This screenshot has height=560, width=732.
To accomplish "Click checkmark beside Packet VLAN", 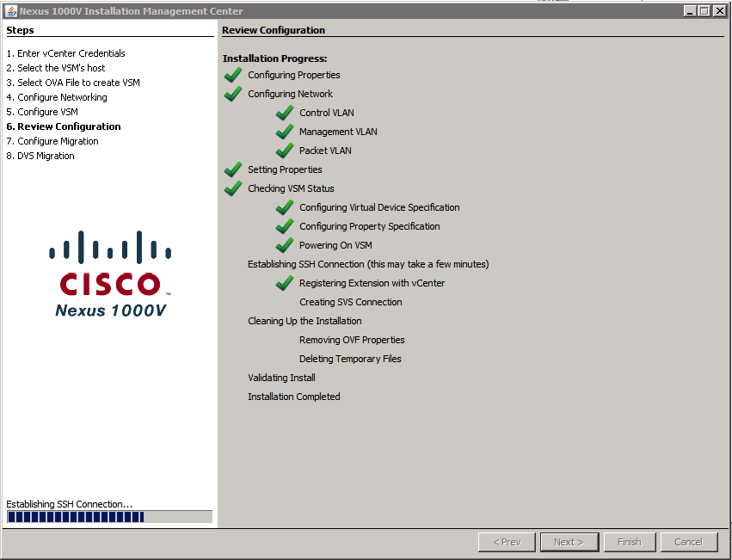I will coord(285,151).
